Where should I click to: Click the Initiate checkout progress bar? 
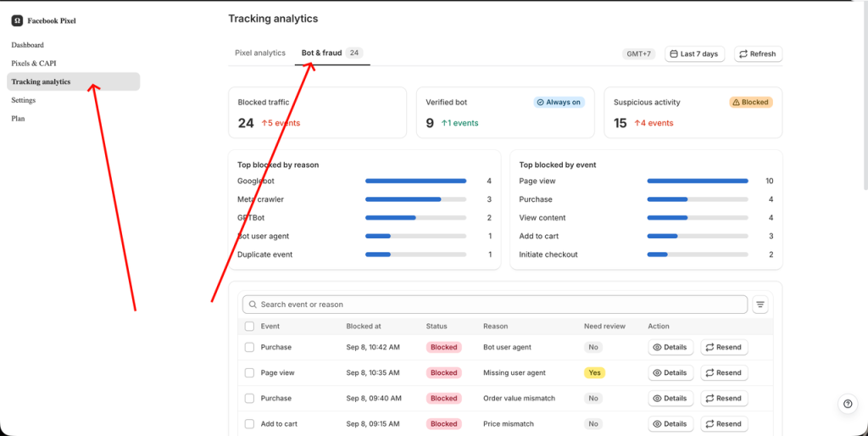pyautogui.click(x=698, y=254)
